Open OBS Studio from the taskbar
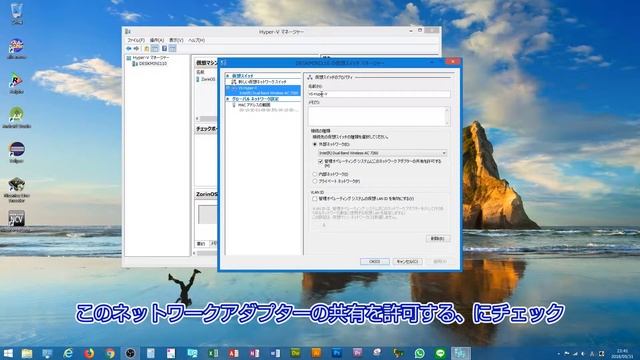The width and height of the screenshot is (640, 360). pos(130,353)
